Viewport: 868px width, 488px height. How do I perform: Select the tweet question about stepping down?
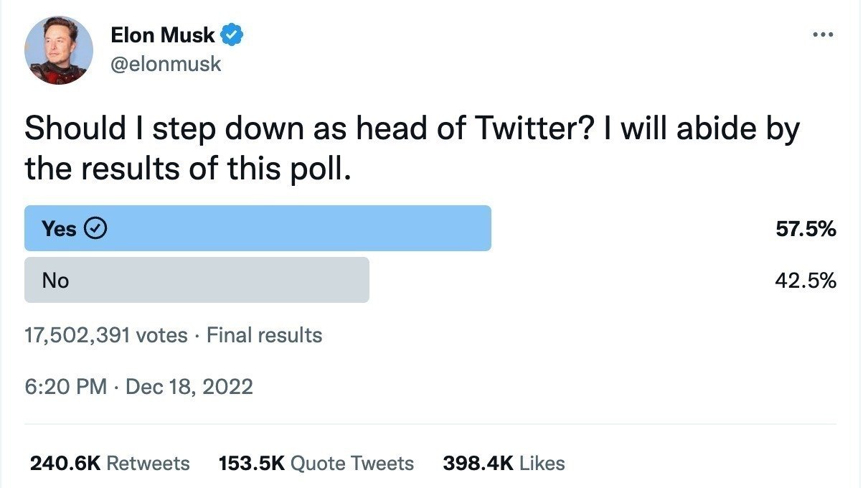412,129
